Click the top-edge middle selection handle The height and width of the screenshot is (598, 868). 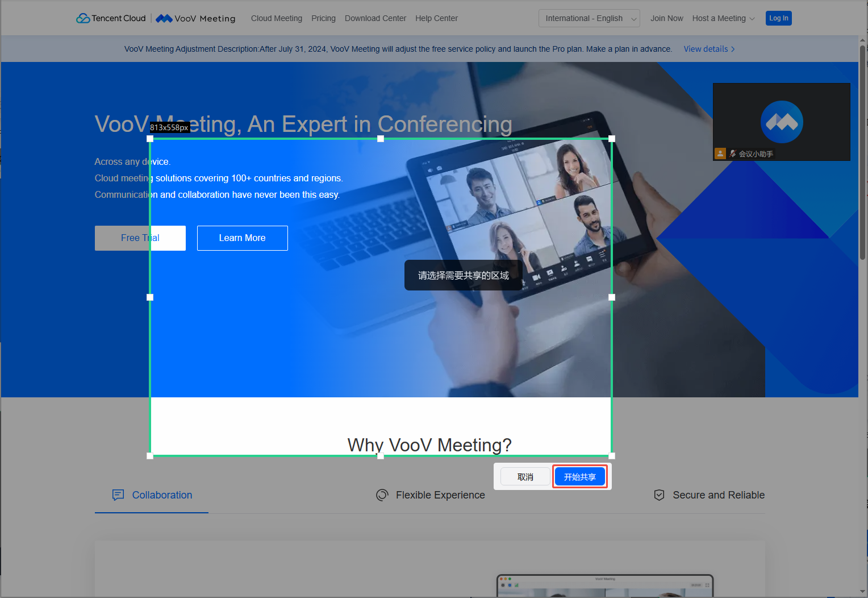(x=381, y=139)
